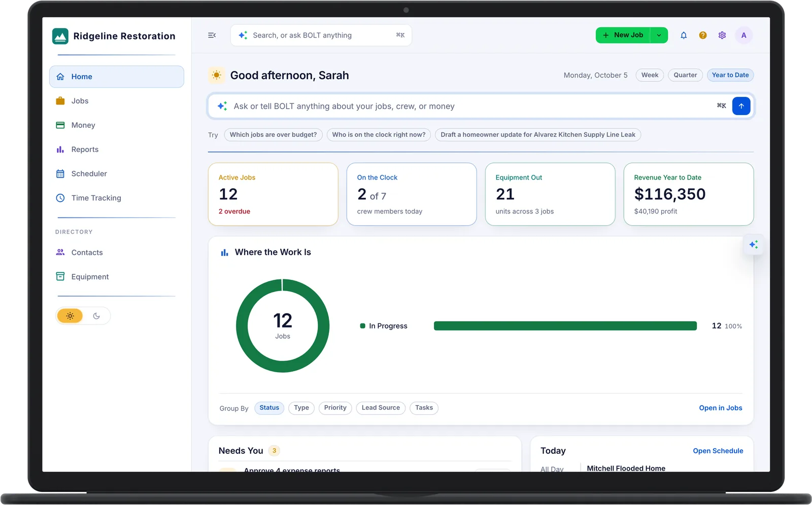Group chart by Lead Source

(x=381, y=408)
